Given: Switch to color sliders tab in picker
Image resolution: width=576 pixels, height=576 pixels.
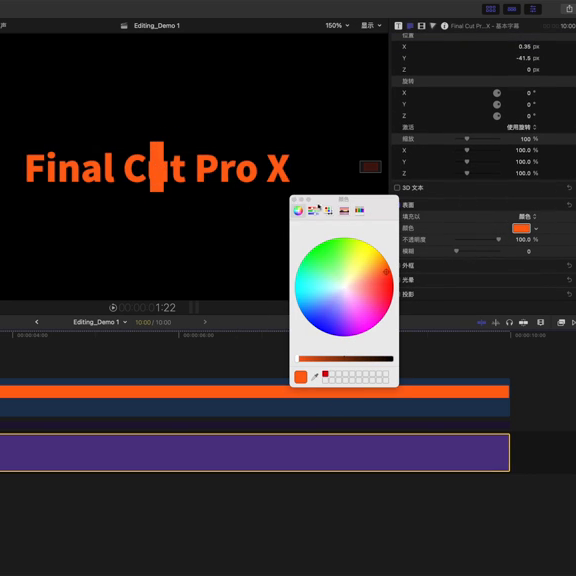Looking at the screenshot, I should tap(314, 210).
